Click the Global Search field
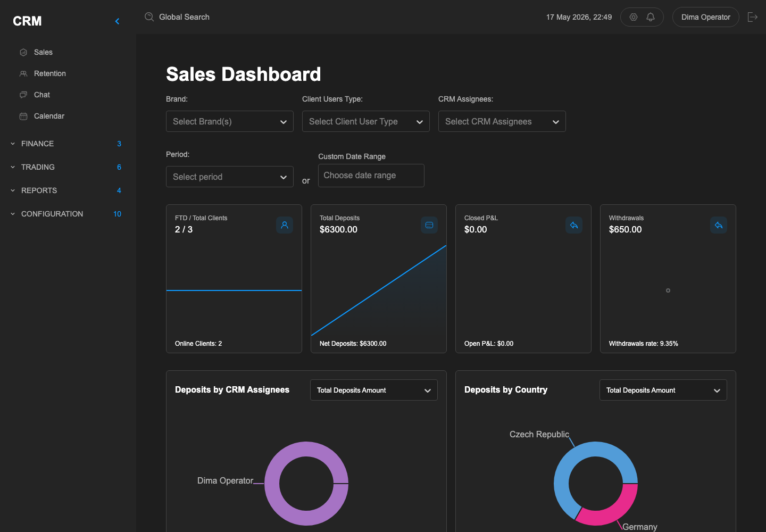 pyautogui.click(x=184, y=17)
